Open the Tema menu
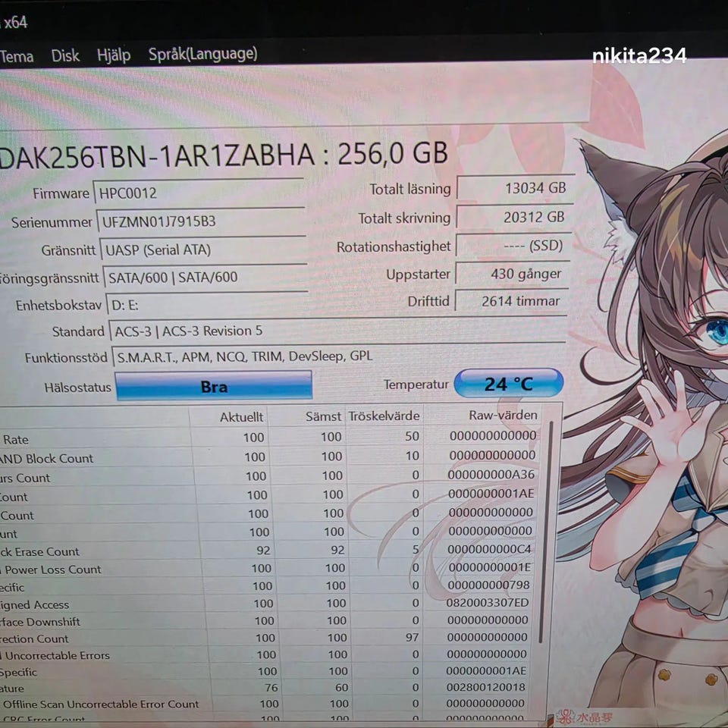This screenshot has height=728, width=728. [17, 57]
